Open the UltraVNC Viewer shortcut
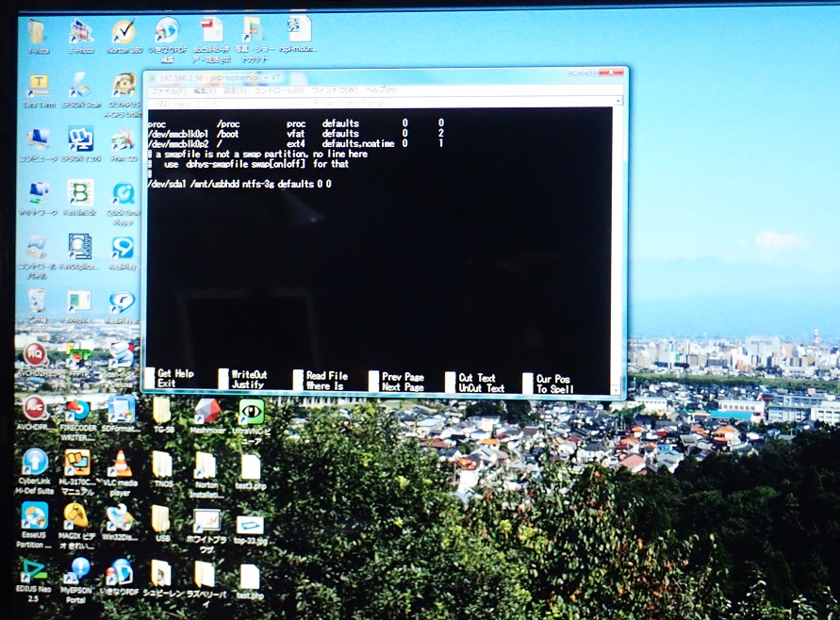840x620 pixels. click(x=251, y=422)
